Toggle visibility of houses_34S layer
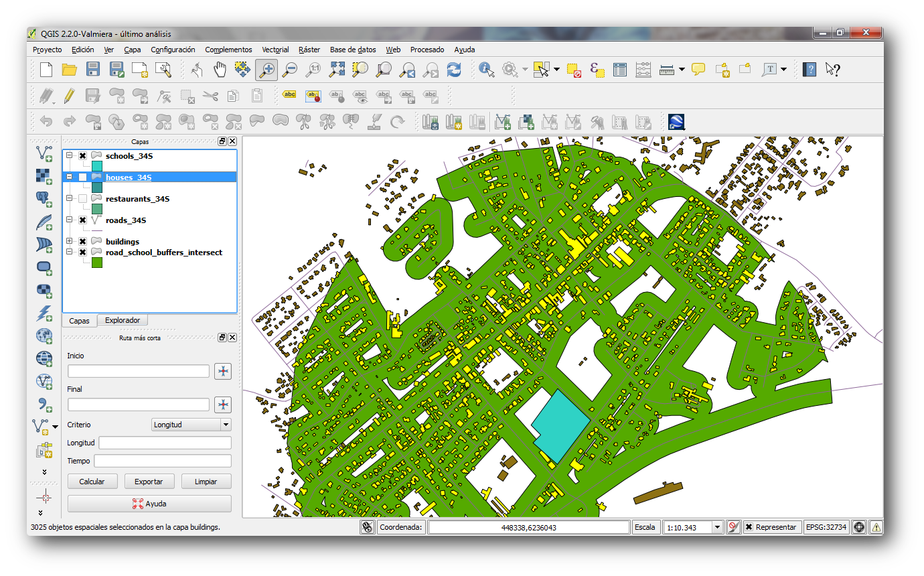Image resolution: width=924 pixels, height=576 pixels. 82,177
